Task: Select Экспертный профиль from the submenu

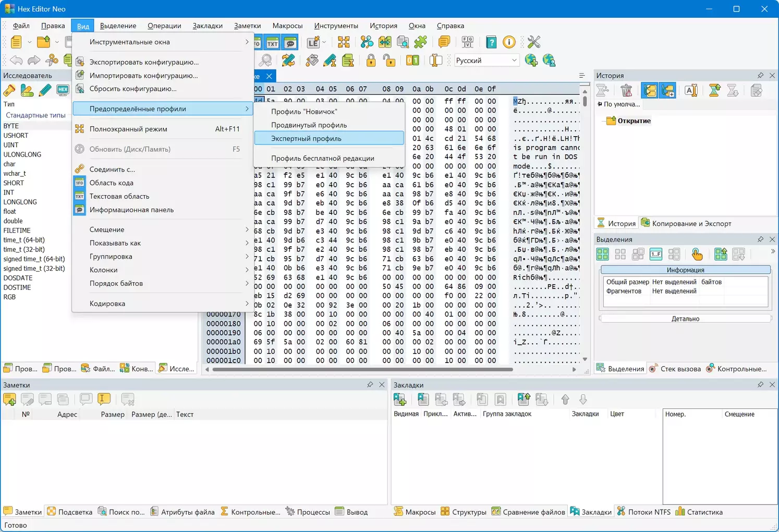Action: tap(306, 138)
